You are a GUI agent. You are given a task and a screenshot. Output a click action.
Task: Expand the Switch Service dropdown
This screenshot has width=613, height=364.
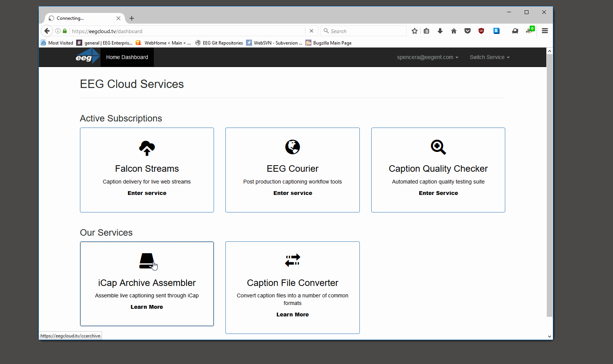click(x=489, y=57)
